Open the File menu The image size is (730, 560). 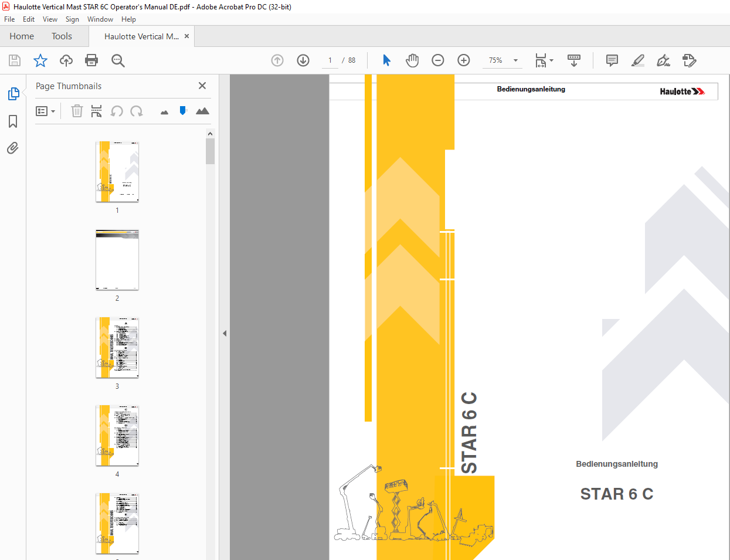click(x=9, y=19)
